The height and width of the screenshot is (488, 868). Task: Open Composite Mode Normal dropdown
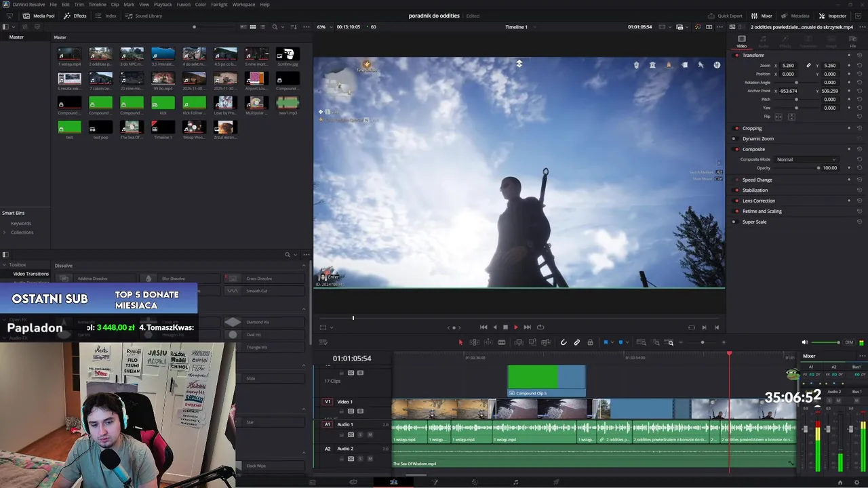point(806,159)
